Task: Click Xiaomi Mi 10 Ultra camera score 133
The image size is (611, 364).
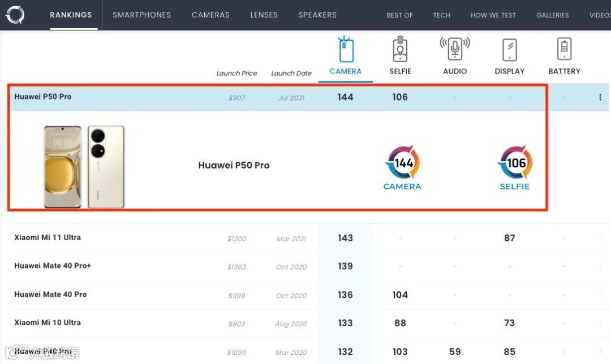Action: point(345,323)
